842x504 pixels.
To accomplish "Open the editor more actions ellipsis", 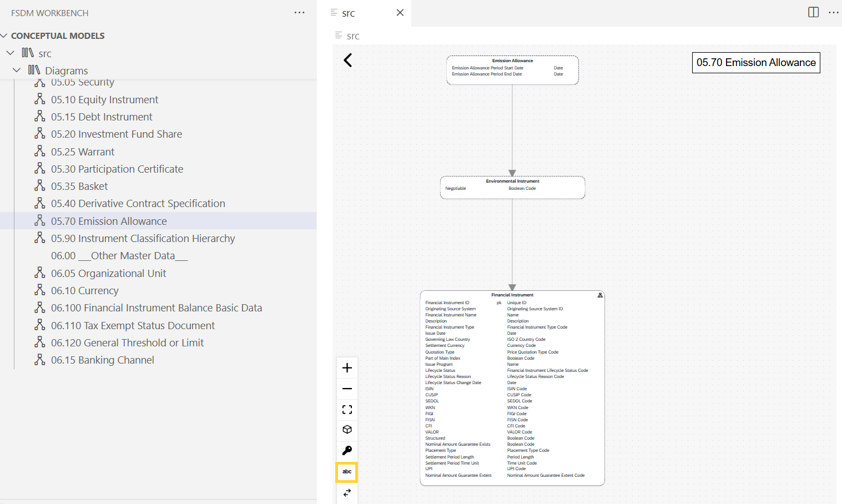I will [x=833, y=12].
